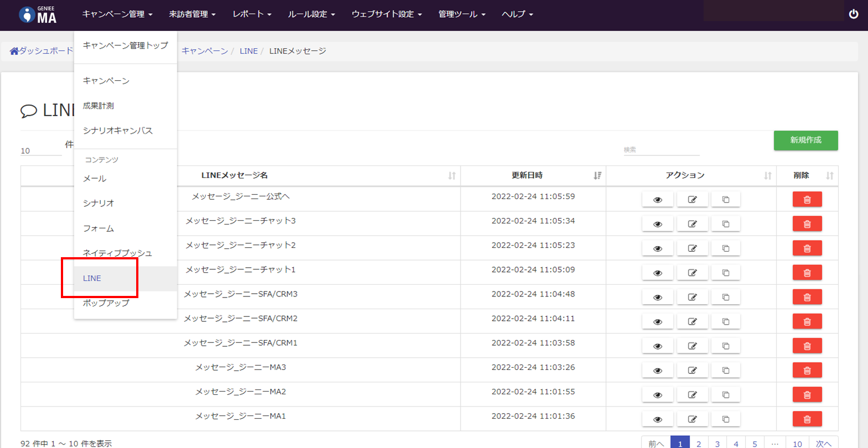Click the 検索 search field
This screenshot has height=448, width=868.
click(662, 150)
